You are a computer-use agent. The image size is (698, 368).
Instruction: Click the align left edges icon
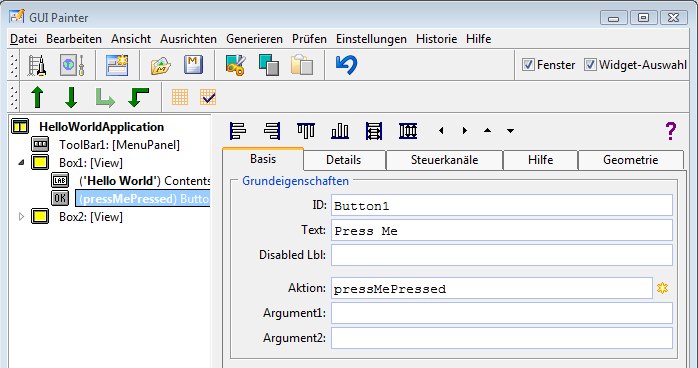point(238,131)
